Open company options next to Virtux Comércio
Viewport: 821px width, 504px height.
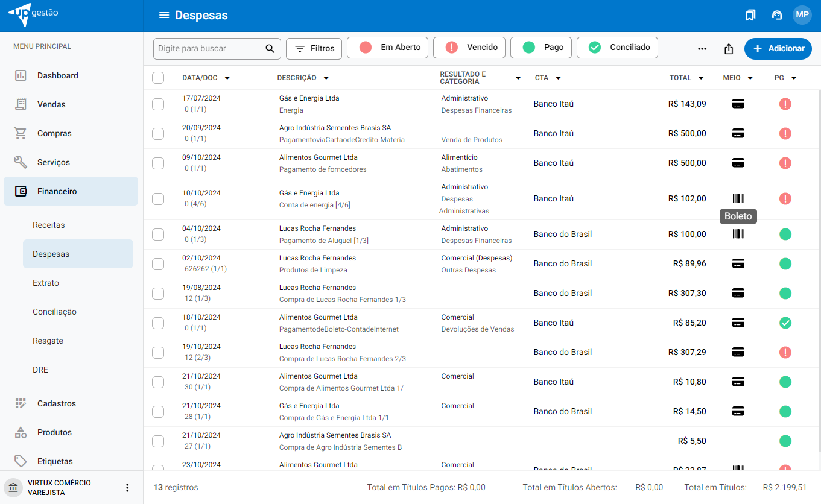click(x=127, y=488)
